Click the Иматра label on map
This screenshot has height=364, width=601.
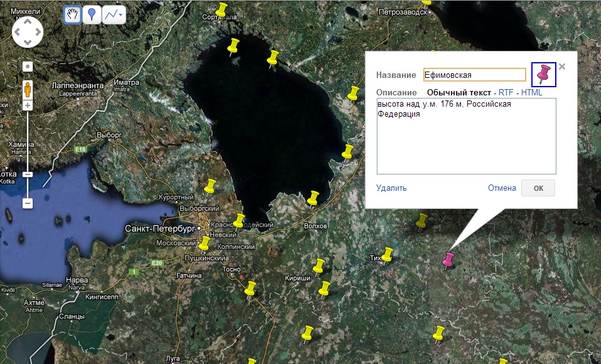(126, 82)
